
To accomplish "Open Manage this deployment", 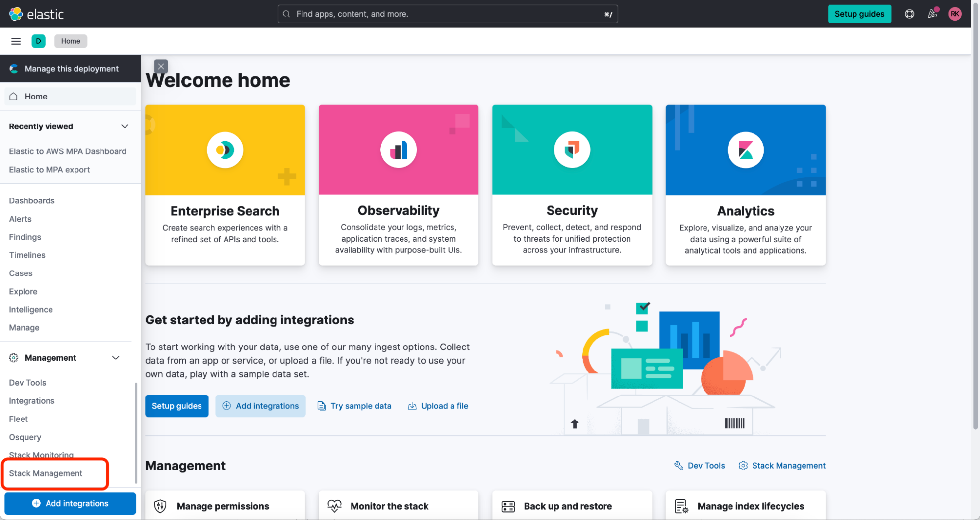I will 70,69.
